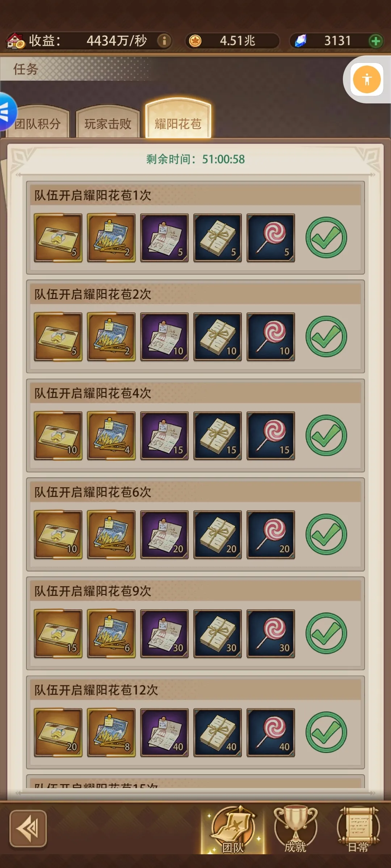Tap the blueprint reward in 9次 task
The width and height of the screenshot is (391, 868).
164,634
